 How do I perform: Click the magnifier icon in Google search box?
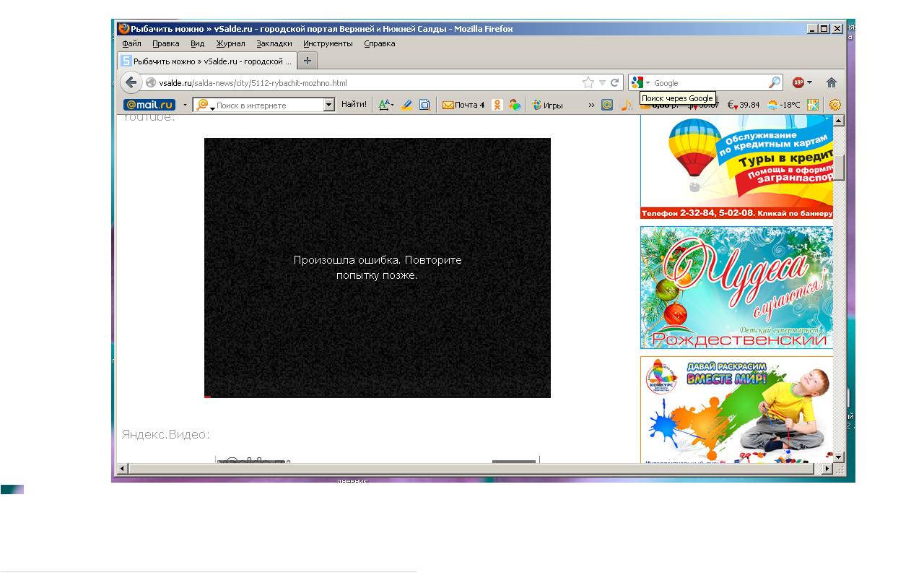774,82
